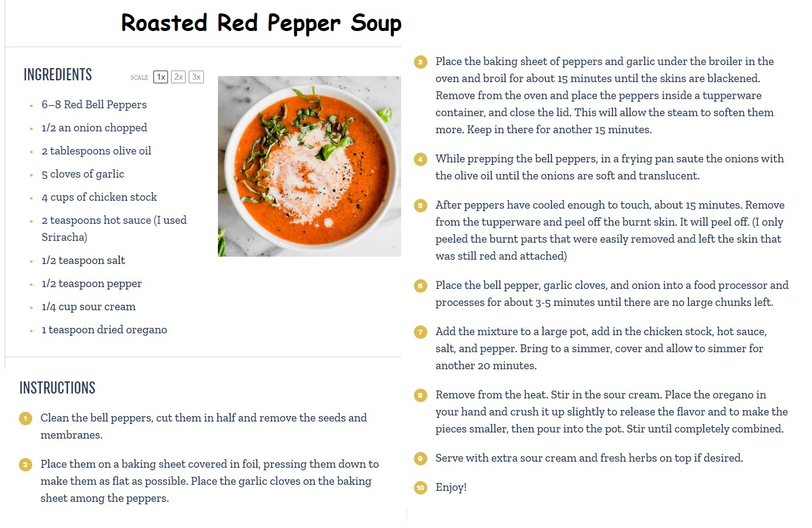
Task: Select the 1x scale button
Action: coord(161,77)
